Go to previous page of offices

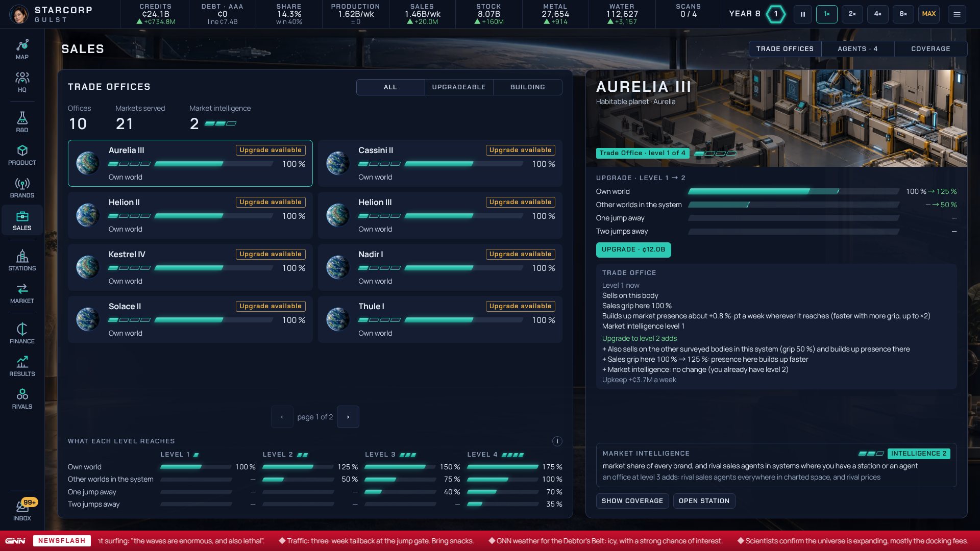coord(282,417)
